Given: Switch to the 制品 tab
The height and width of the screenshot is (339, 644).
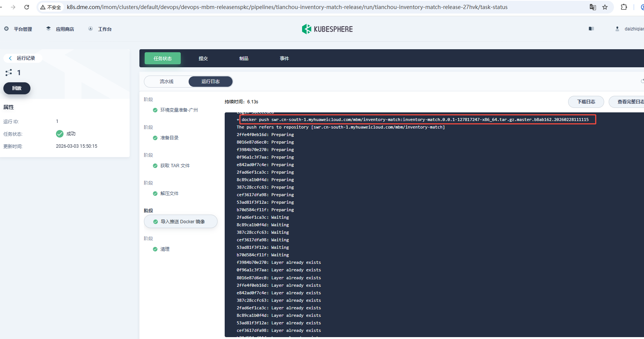Looking at the screenshot, I should (x=244, y=58).
